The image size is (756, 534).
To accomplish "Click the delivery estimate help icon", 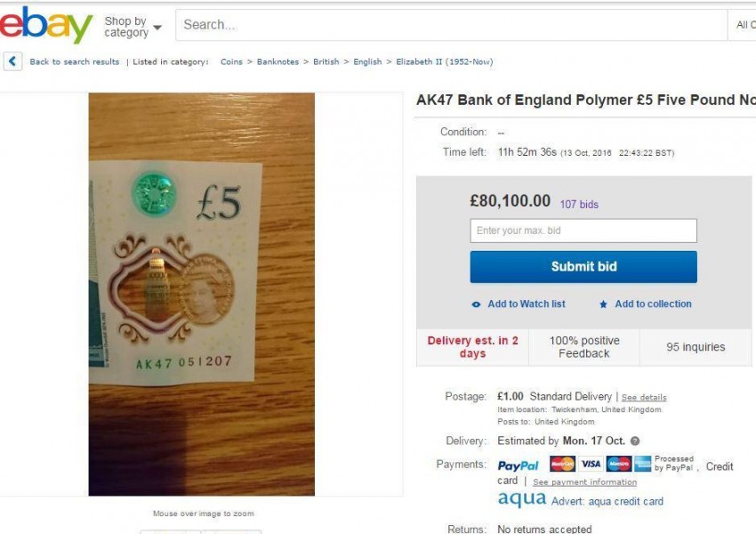I will (x=634, y=441).
